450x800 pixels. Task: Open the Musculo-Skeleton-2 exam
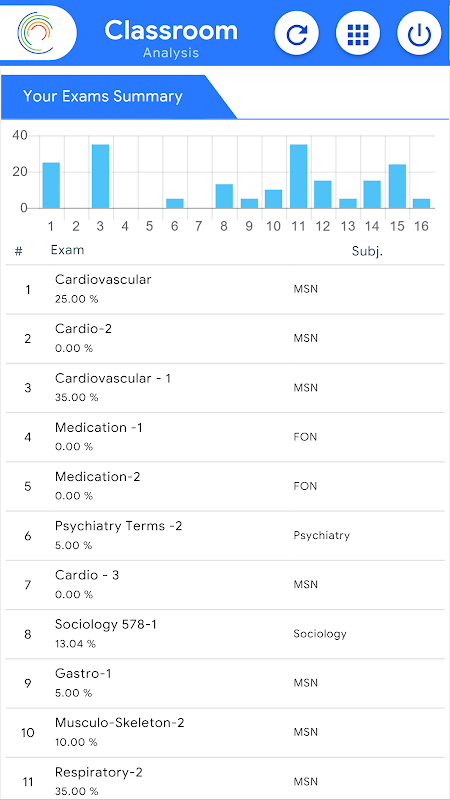point(225,733)
